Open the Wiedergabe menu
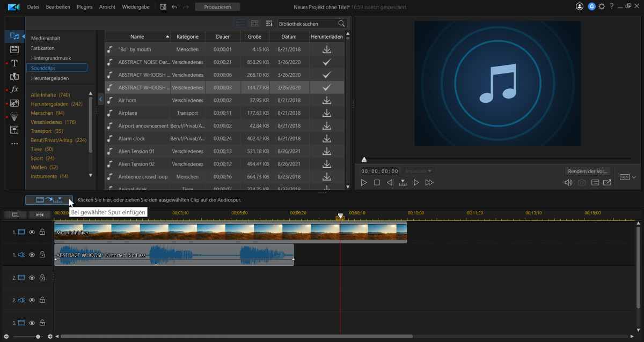This screenshot has height=342, width=644. click(136, 7)
